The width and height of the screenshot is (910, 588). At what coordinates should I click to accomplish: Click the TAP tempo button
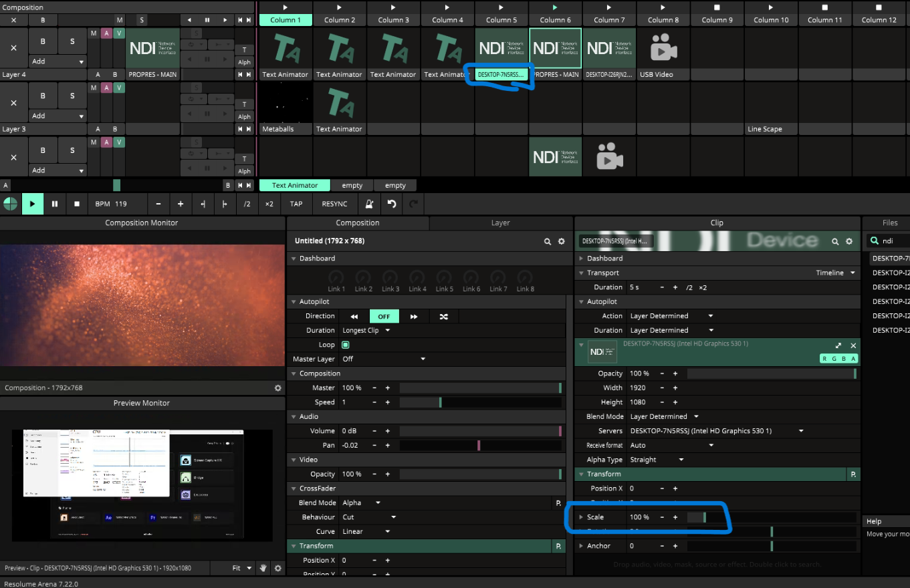(x=296, y=204)
